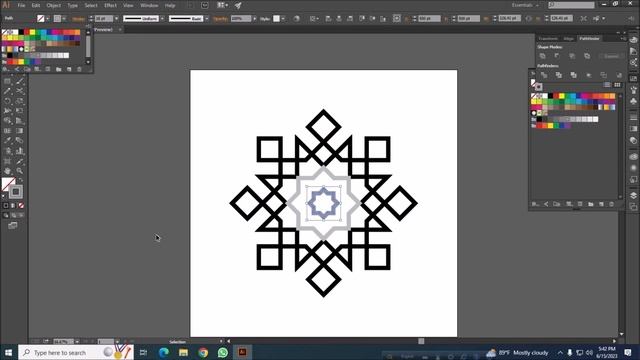Screen dimensions: 640x360
Task: Open the Windows Start menu
Action: (x=8, y=352)
